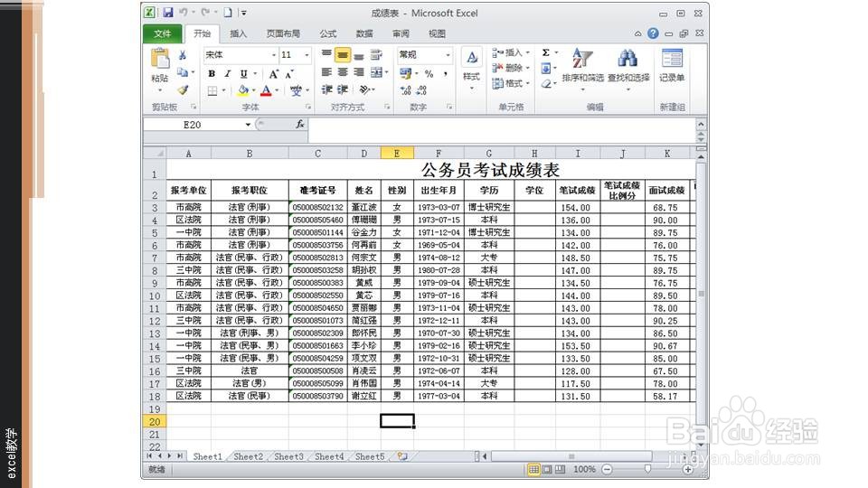The image size is (868, 488).
Task: Click the AutoSum sigma icon
Action: (546, 52)
